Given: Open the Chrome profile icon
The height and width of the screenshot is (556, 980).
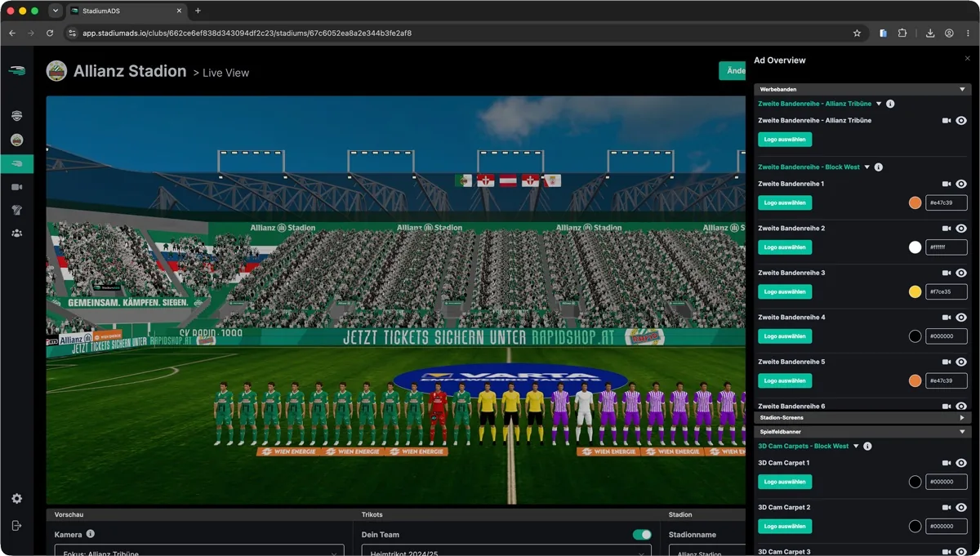Looking at the screenshot, I should [x=949, y=33].
